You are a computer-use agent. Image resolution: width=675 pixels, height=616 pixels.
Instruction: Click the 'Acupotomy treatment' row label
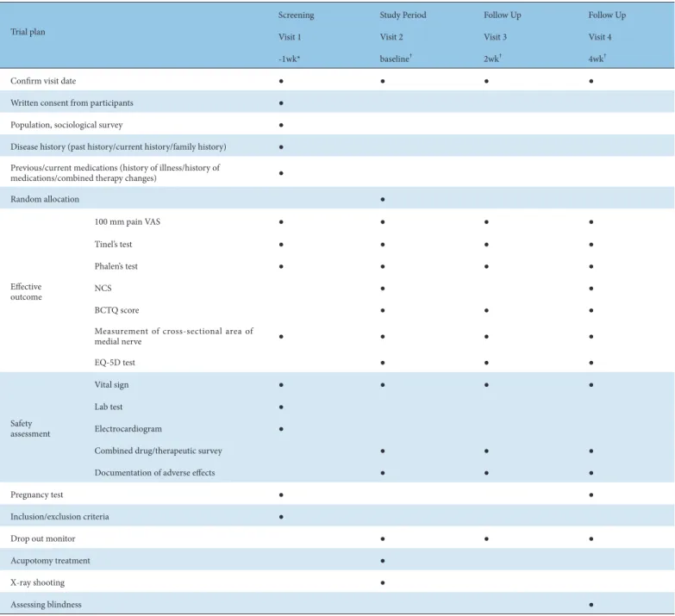[50, 561]
